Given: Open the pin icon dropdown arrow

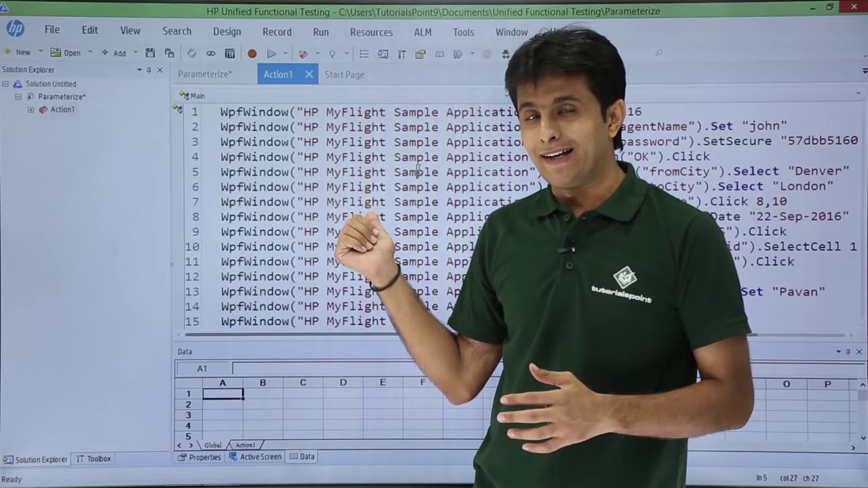Looking at the screenshot, I should [x=347, y=54].
